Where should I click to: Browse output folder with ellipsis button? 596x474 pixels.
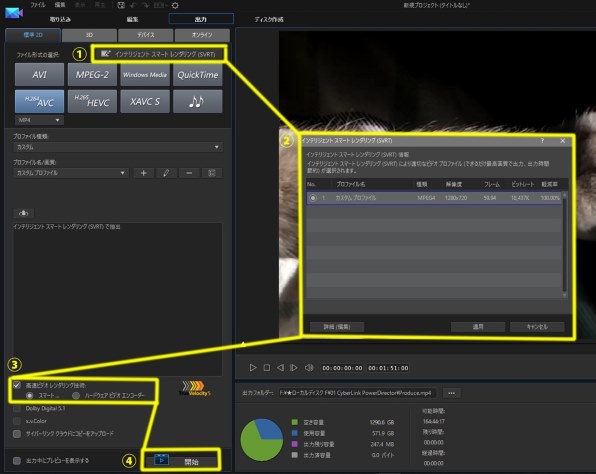point(452,393)
